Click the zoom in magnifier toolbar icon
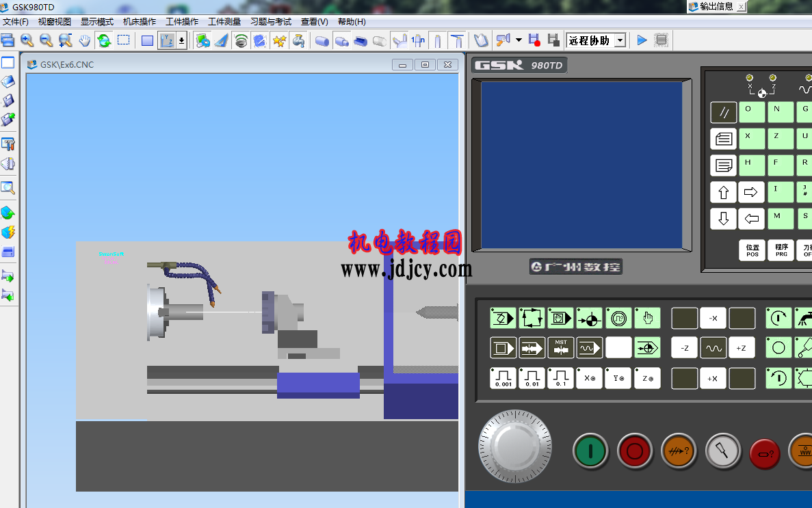This screenshot has width=812, height=508. pos(27,40)
